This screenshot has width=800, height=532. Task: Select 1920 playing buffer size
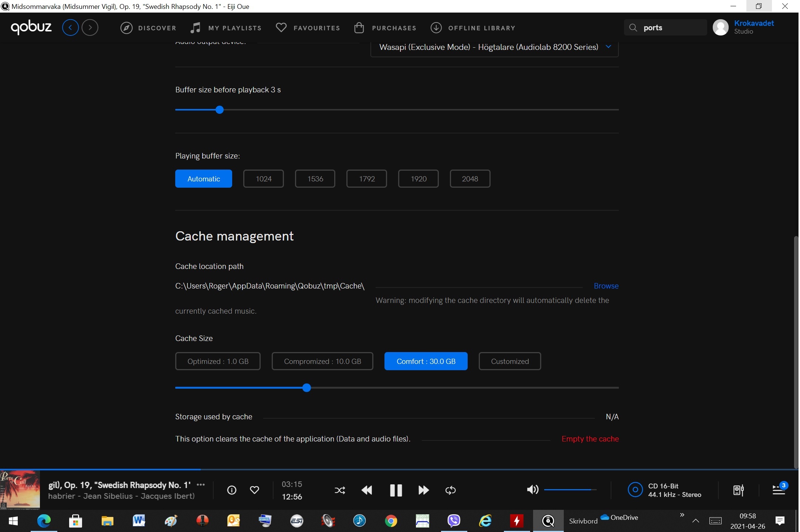point(418,179)
